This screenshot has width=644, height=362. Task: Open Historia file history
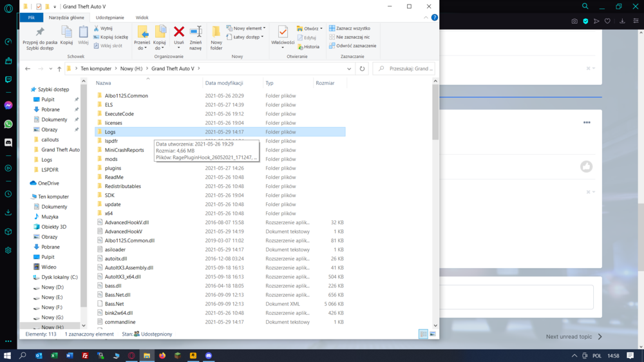308,47
